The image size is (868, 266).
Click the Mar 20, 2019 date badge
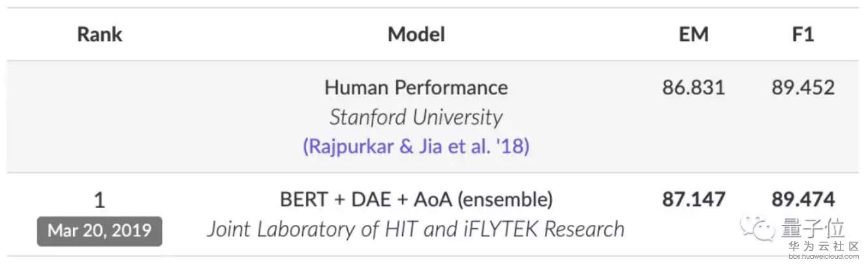(x=99, y=230)
